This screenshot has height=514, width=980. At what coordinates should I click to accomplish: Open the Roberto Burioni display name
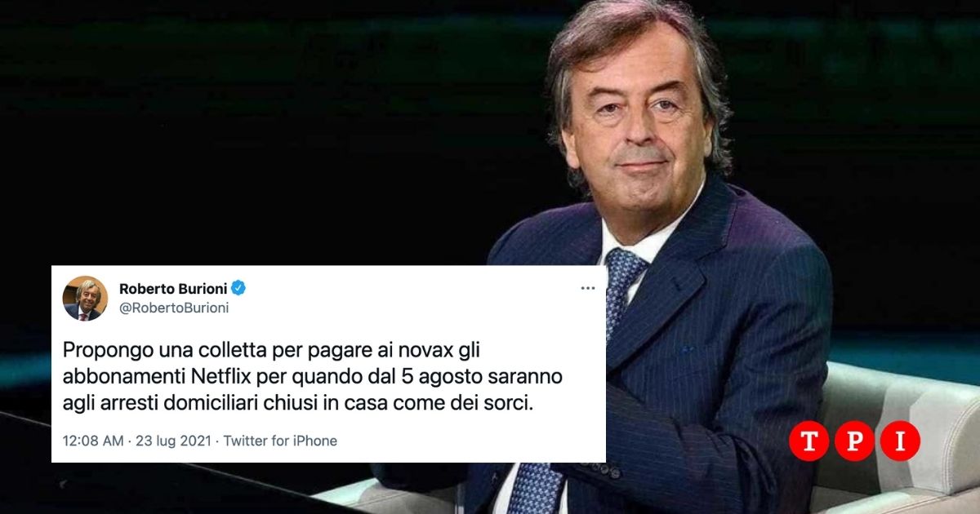click(x=173, y=288)
